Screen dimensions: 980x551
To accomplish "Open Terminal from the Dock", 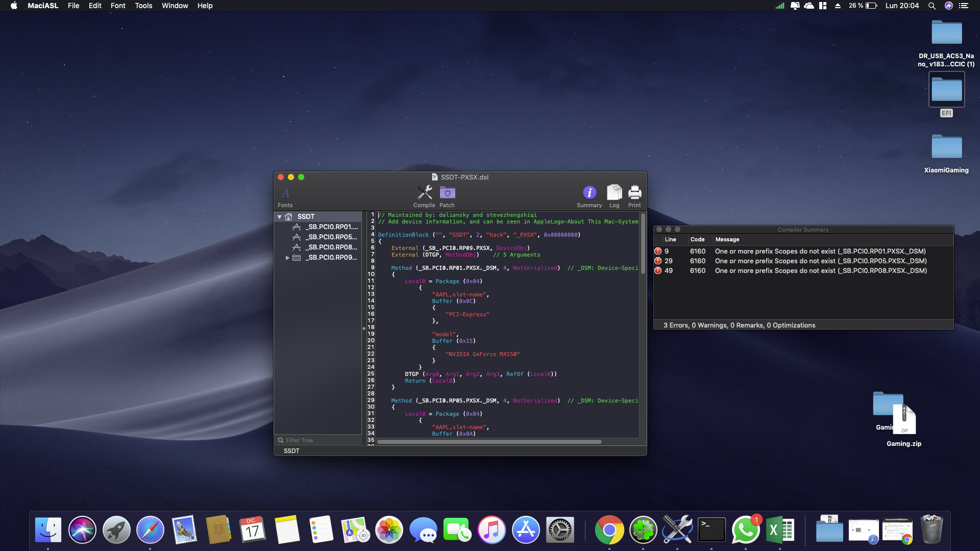I will click(712, 530).
